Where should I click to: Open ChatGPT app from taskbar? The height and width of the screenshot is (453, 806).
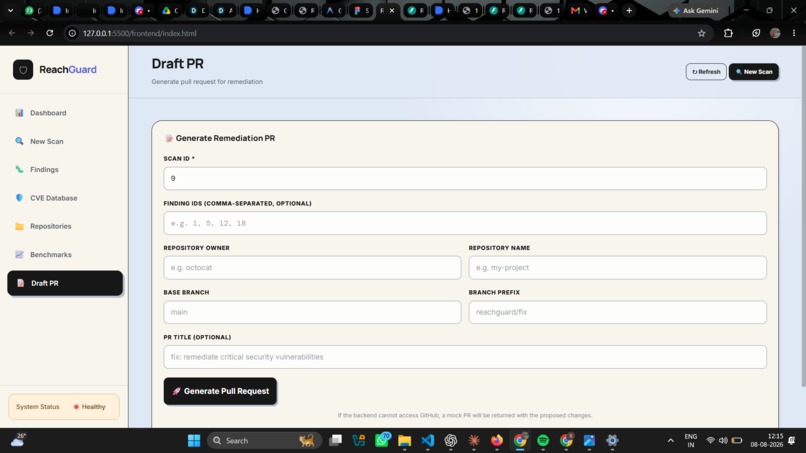point(451,441)
